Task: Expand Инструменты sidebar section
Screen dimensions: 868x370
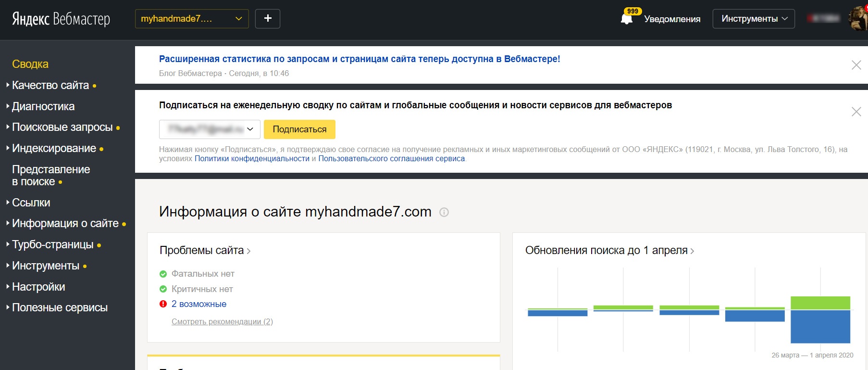Action: pyautogui.click(x=46, y=266)
